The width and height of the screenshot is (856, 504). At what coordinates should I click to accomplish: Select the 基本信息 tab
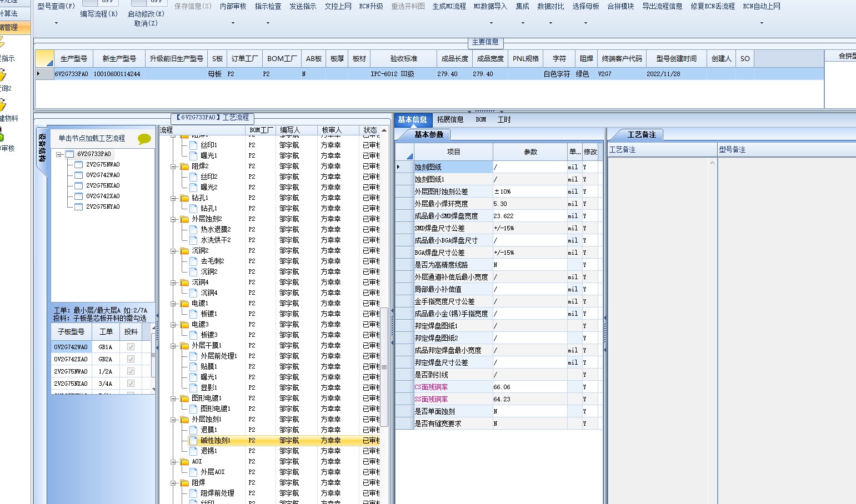tap(412, 119)
